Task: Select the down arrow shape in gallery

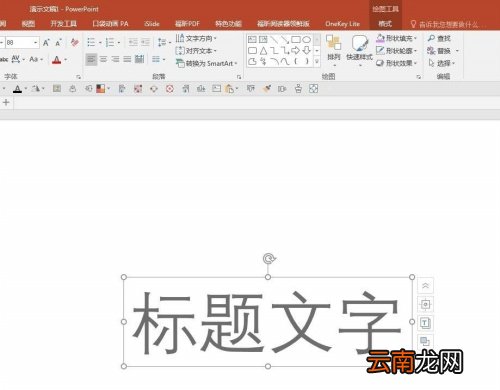Action: click(x=306, y=51)
